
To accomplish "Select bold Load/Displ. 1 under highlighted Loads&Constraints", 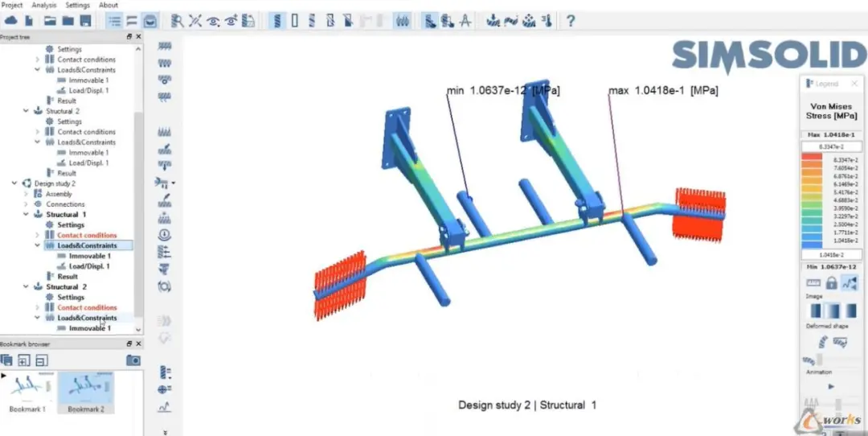I will pyautogui.click(x=89, y=266).
